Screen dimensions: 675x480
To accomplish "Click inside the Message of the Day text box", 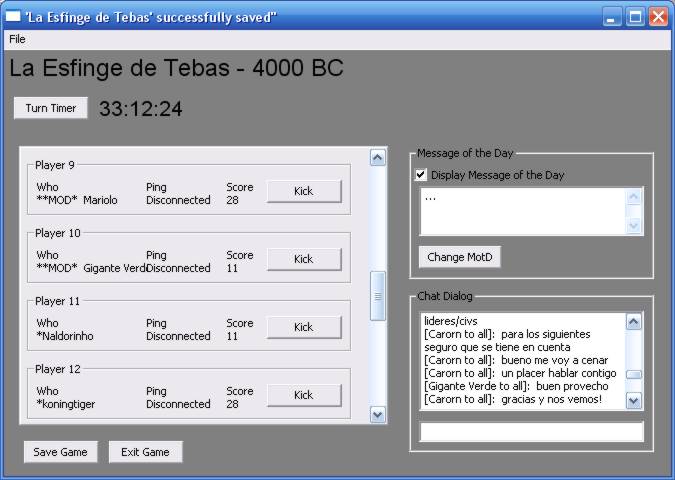I will click(x=523, y=211).
